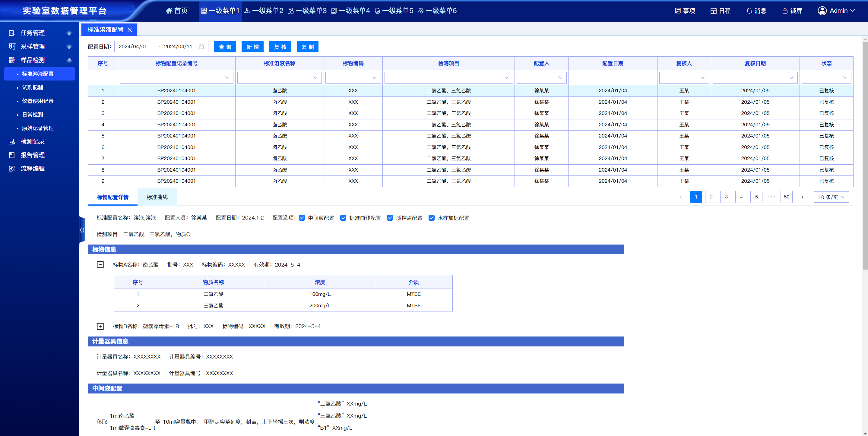Viewport: 868px width, 436px height.
Task: Collapse 样品检测 arrow in sidebar
Action: point(69,60)
